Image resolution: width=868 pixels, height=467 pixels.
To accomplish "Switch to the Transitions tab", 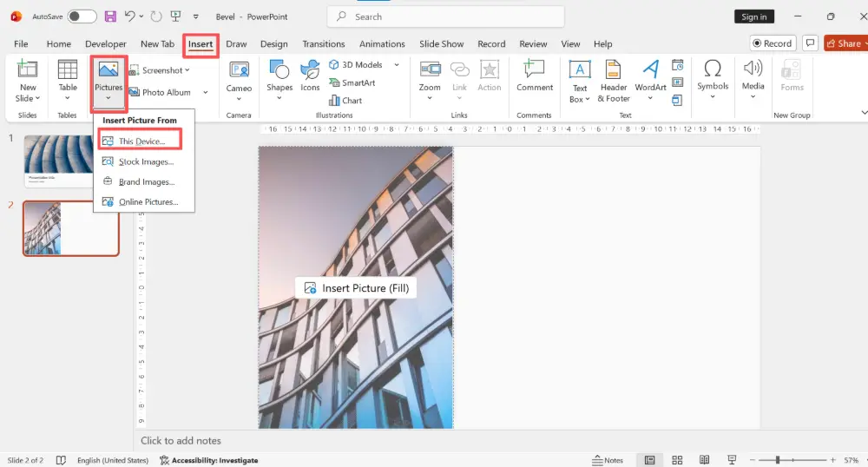I will [x=323, y=43].
